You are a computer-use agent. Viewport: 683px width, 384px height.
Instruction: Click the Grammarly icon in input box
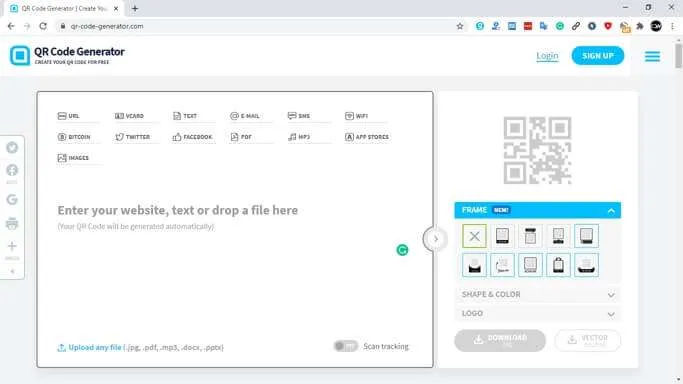point(402,250)
